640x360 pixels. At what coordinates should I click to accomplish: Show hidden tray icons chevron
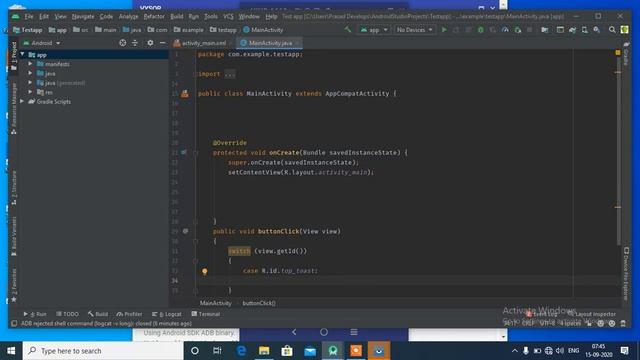pyautogui.click(x=515, y=351)
